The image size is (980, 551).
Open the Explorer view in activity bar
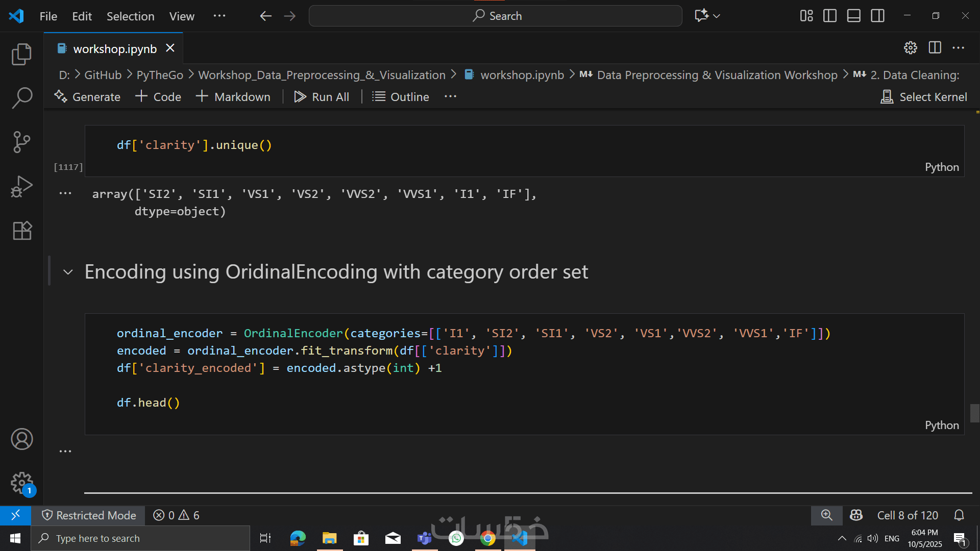point(21,54)
